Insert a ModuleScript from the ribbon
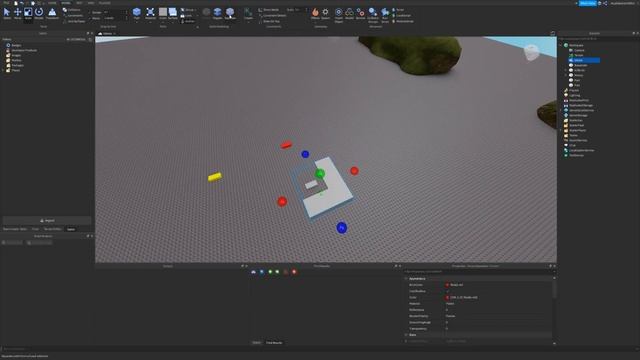640x360 pixels. click(x=403, y=21)
